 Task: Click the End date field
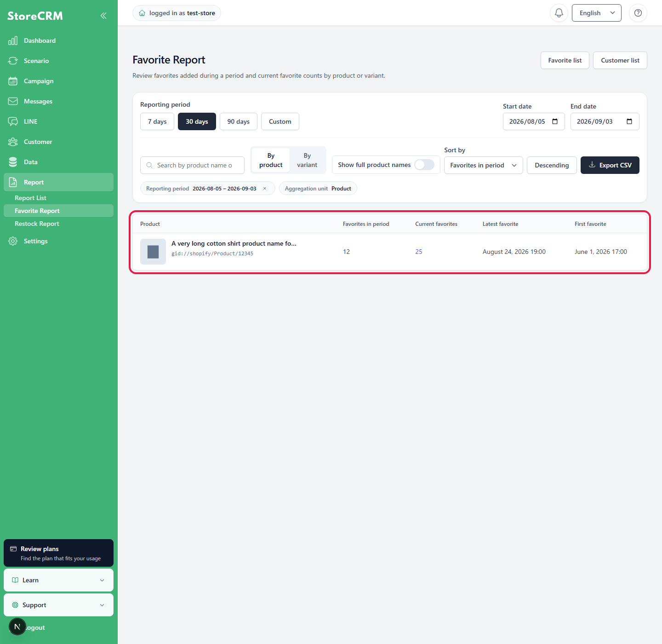click(605, 121)
